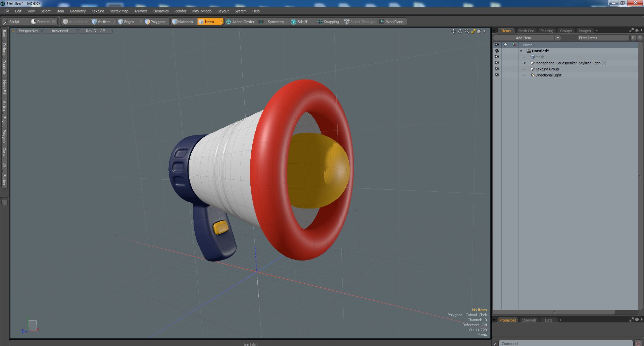
Task: Open the Properties panel gear settings
Action: click(x=637, y=320)
